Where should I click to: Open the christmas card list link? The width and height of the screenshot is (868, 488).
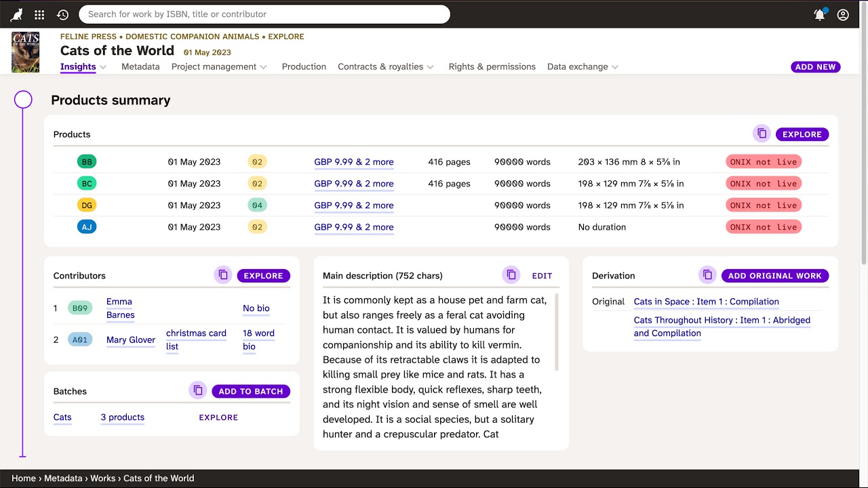point(196,340)
